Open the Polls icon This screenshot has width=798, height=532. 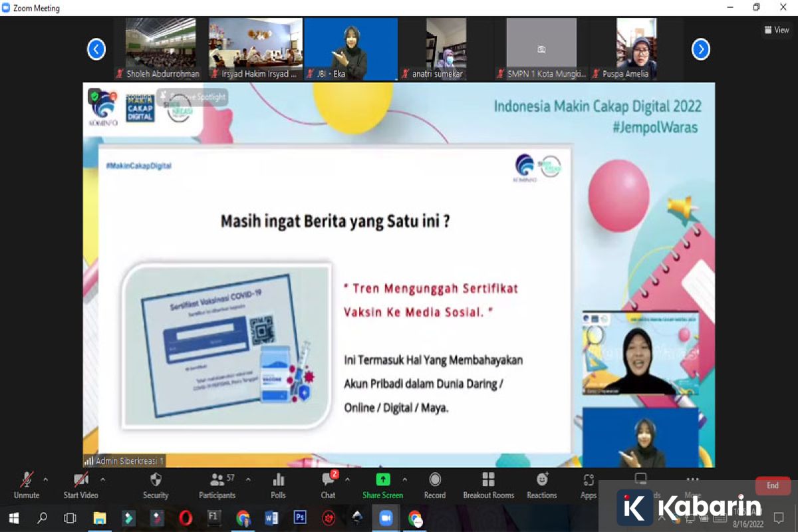click(279, 485)
